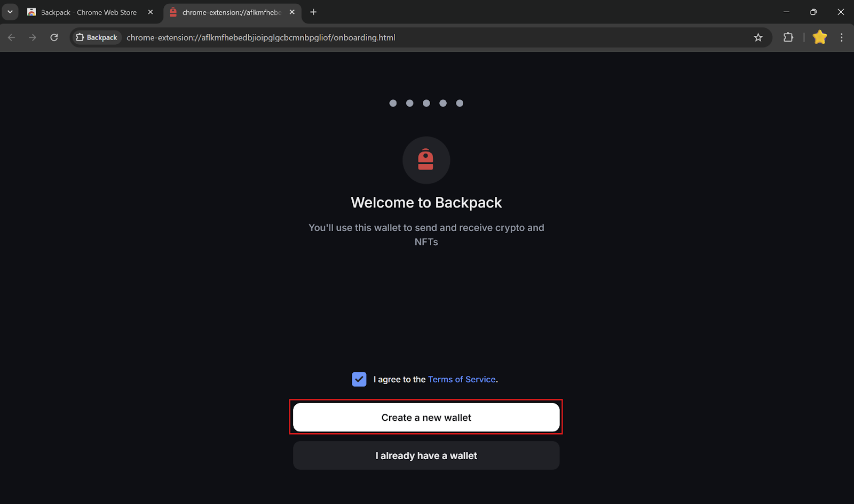Bookmark this page with star icon
This screenshot has width=854, height=504.
click(x=758, y=37)
